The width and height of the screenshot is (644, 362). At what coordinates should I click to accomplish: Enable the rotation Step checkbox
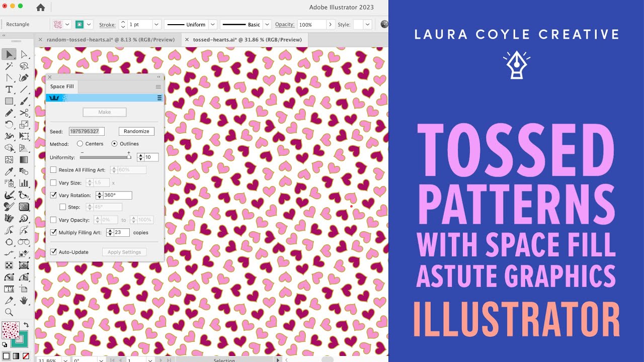62,207
